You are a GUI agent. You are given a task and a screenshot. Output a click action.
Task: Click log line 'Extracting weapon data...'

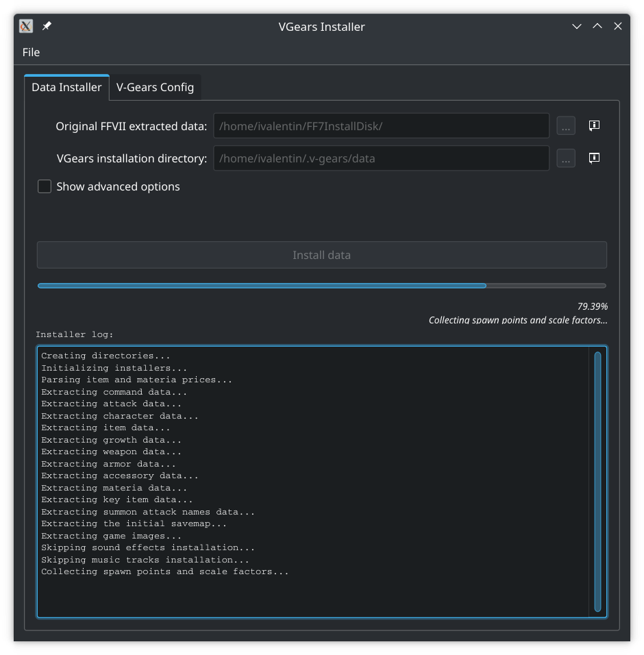[x=111, y=452]
